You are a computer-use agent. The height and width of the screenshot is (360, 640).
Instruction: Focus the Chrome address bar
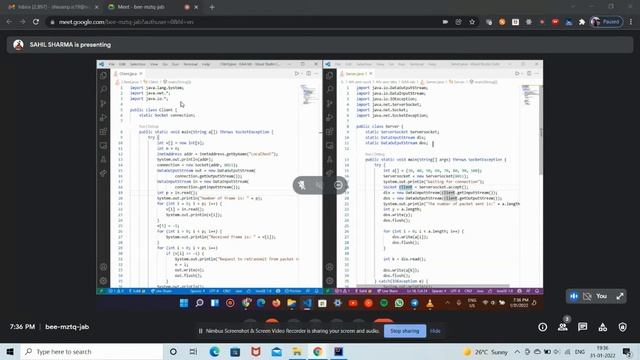pos(245,22)
